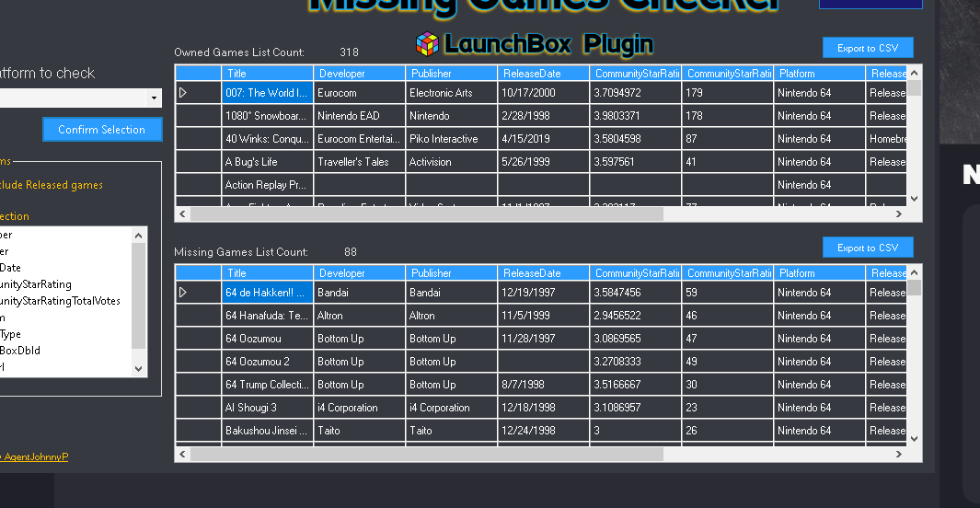Open the platform to check dropdown
The width and height of the screenshot is (980, 508).
click(x=154, y=98)
